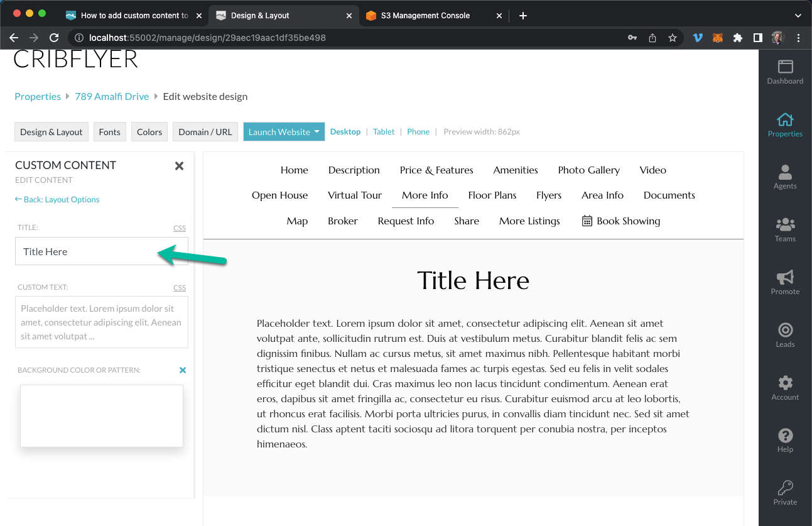Open the Photo Gallery menu item
Image resolution: width=812 pixels, height=526 pixels.
pos(588,170)
